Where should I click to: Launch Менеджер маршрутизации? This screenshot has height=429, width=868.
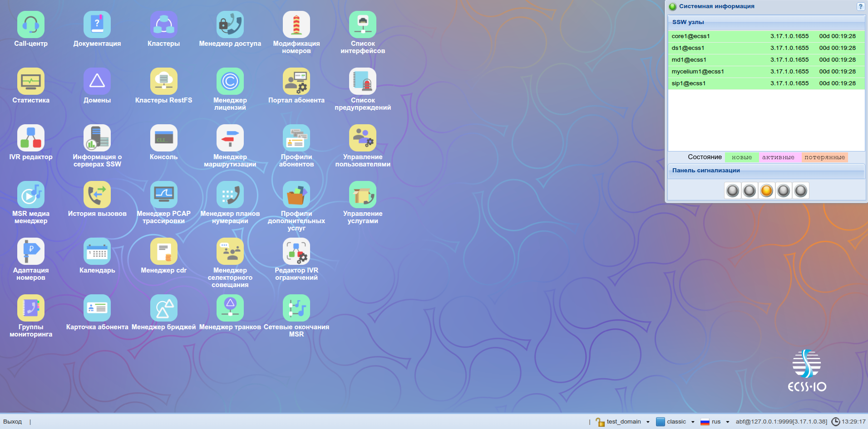coord(230,138)
